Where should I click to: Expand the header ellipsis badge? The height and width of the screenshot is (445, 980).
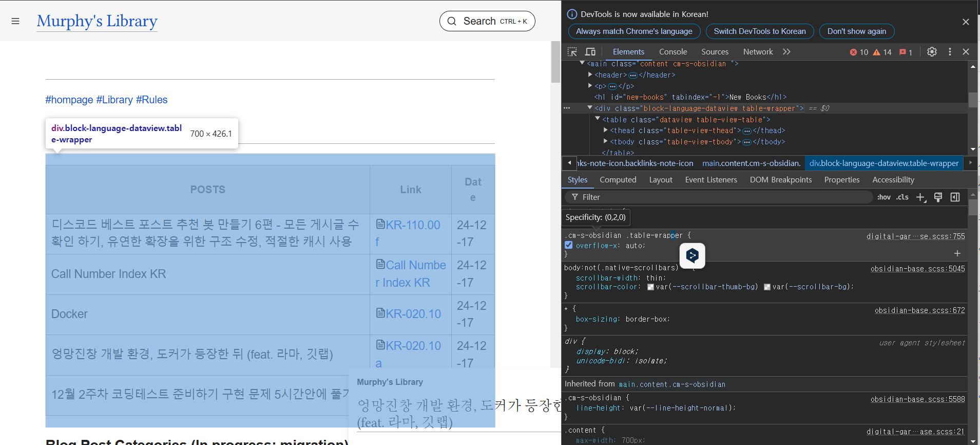coord(633,76)
